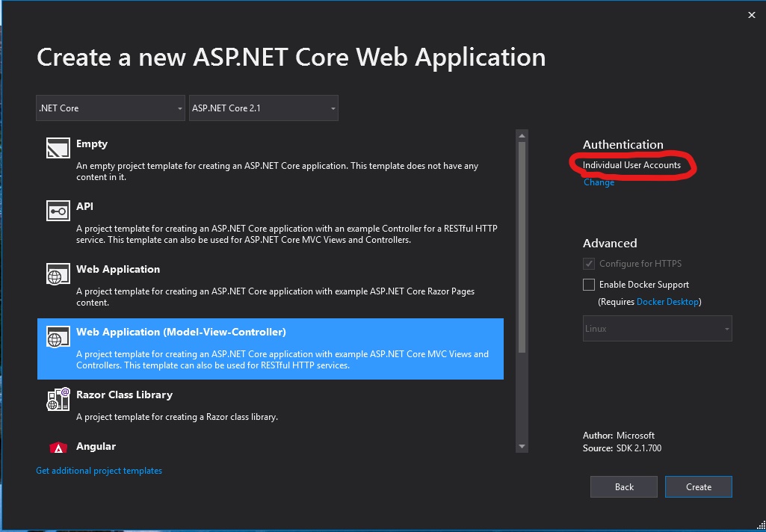Click the API template icon
Viewport: 766px width, 532px height.
pyautogui.click(x=58, y=211)
